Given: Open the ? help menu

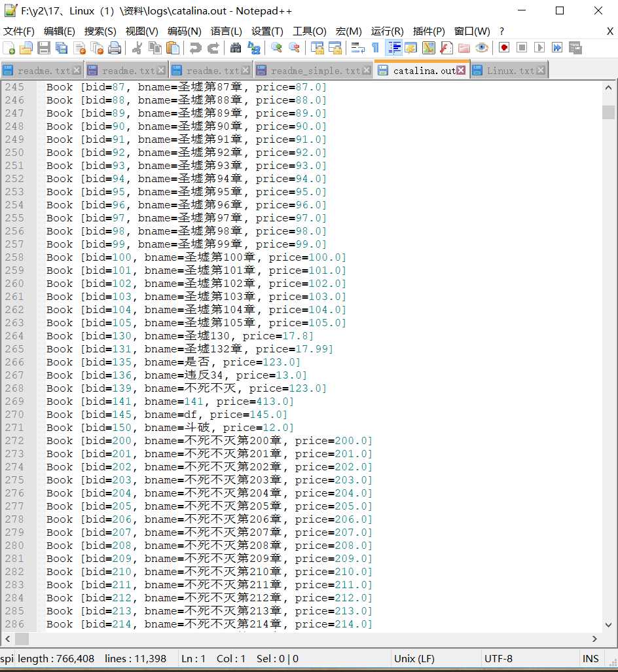Looking at the screenshot, I should pos(501,31).
